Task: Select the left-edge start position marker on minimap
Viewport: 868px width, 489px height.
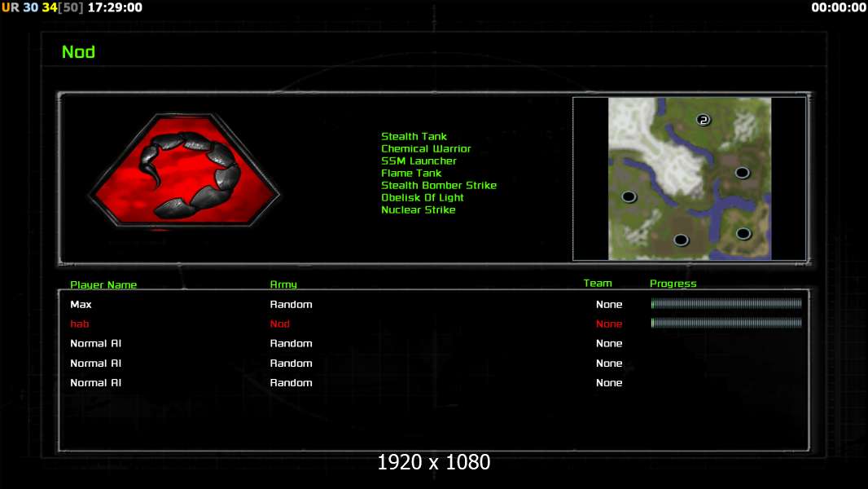Action: pos(629,196)
